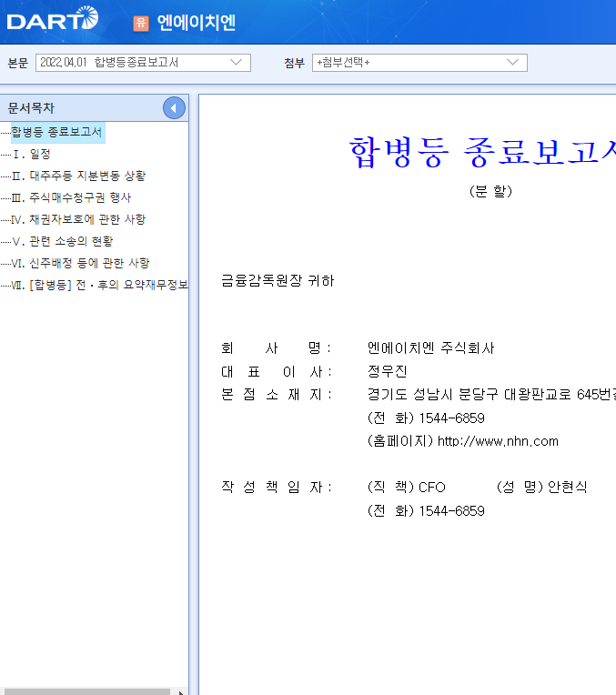Click the 엔에이치엔 company name header
The image size is (616, 695).
(196, 23)
